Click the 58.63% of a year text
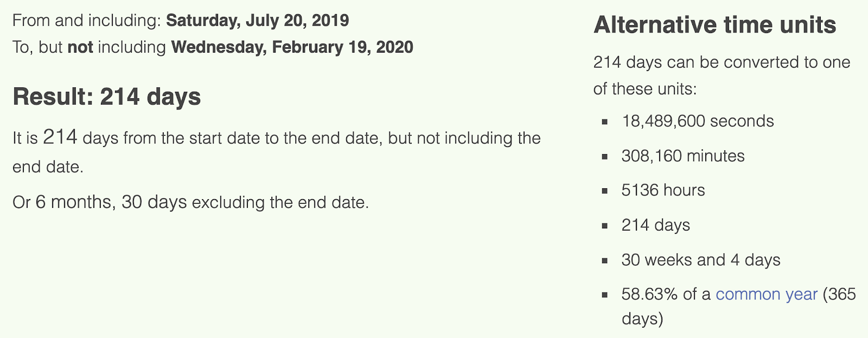868x338 pixels. tap(739, 306)
